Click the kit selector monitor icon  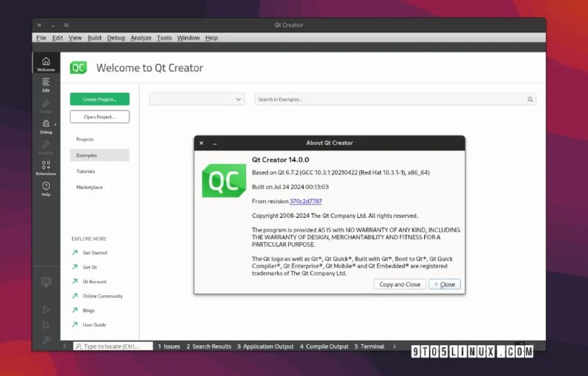[x=46, y=282]
